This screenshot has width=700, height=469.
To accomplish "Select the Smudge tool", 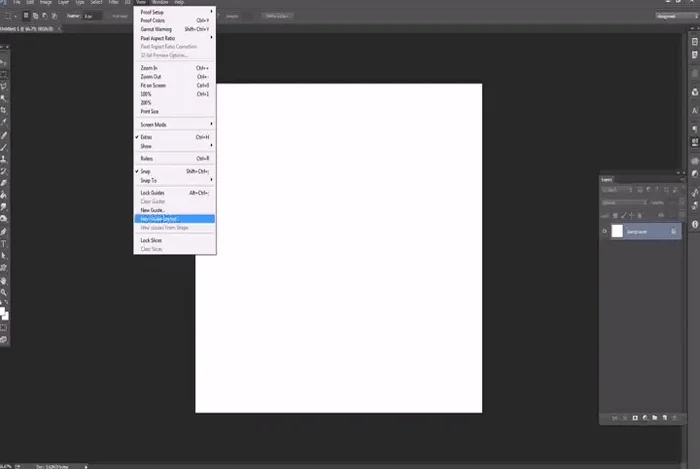I will pos(4,207).
